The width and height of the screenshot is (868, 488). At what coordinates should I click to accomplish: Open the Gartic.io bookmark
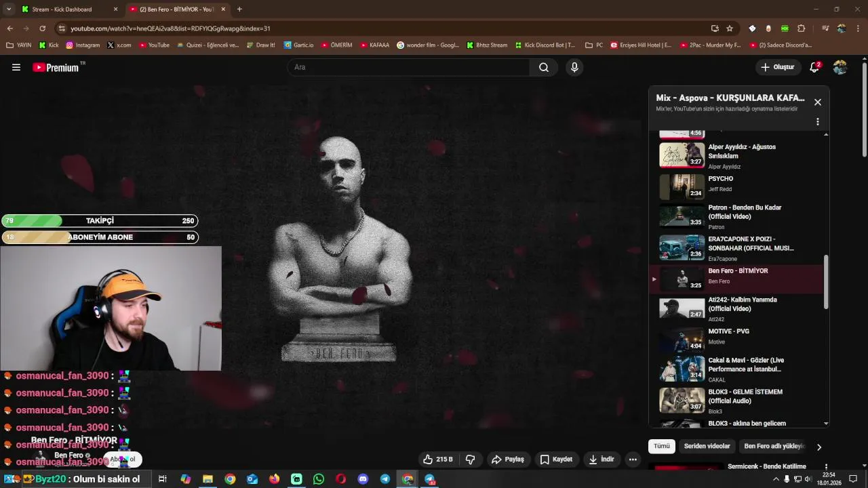pyautogui.click(x=298, y=45)
